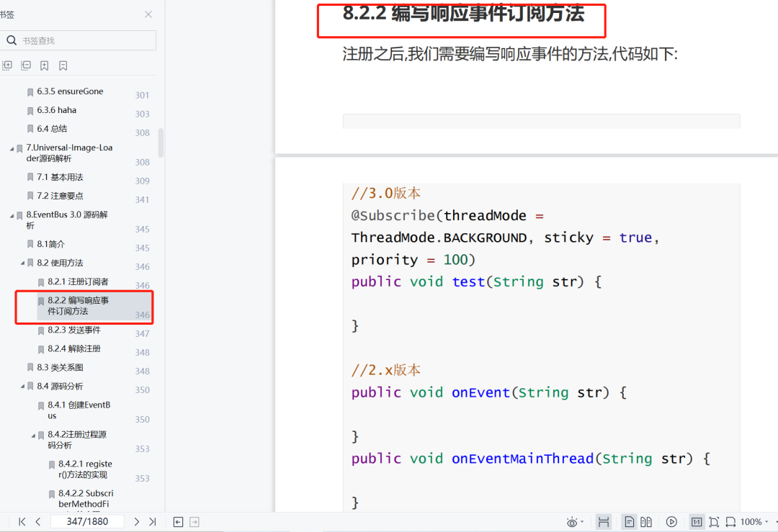This screenshot has width=778, height=532.
Task: Close the bookmarks panel
Action: (x=148, y=14)
